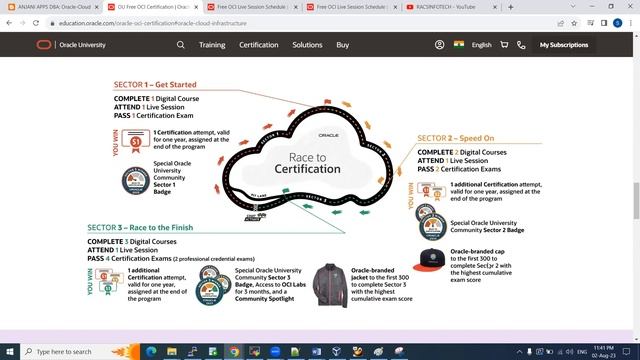Open the notifications action center

point(627,351)
